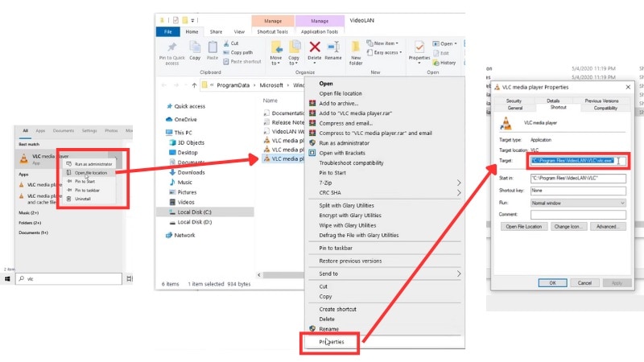Click Pin to Quick access ribbon icon
This screenshot has height=362, width=644.
[x=172, y=53]
